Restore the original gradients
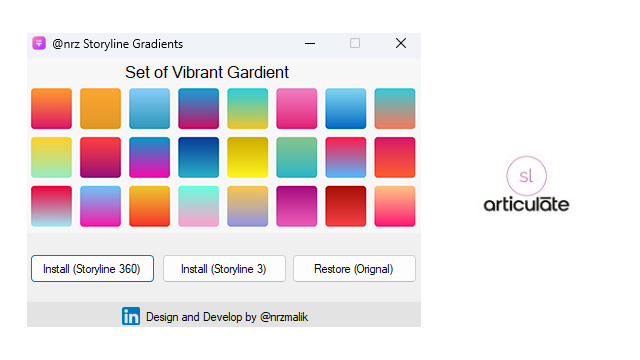The height and width of the screenshot is (360, 640). 354,269
